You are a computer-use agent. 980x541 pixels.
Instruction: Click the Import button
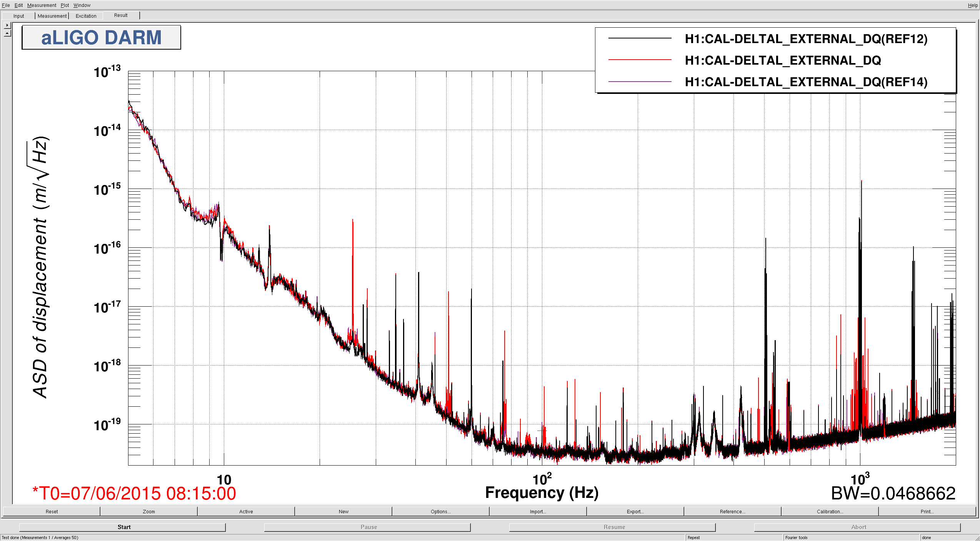pyautogui.click(x=538, y=511)
